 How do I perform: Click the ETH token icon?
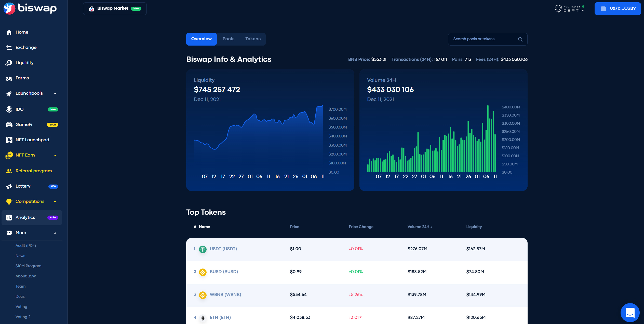click(x=203, y=318)
